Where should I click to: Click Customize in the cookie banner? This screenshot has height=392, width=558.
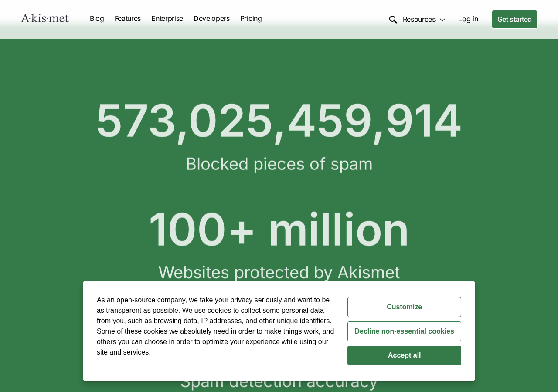pos(404,307)
